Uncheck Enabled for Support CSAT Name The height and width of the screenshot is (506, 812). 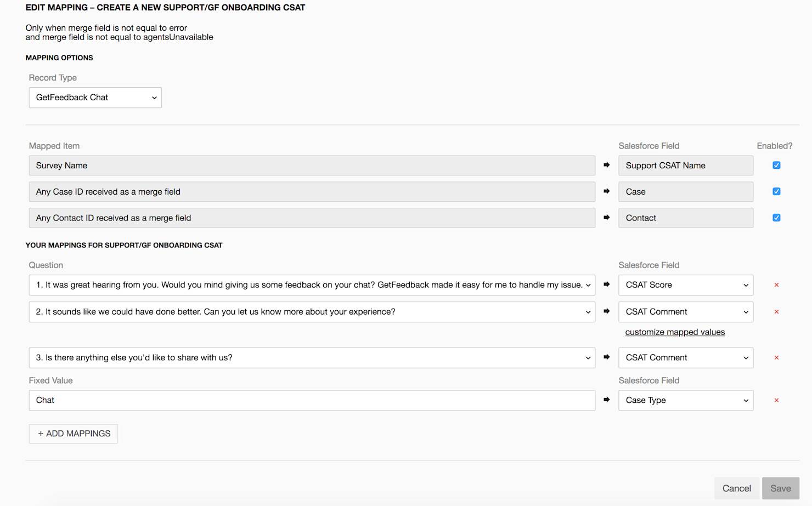776,165
